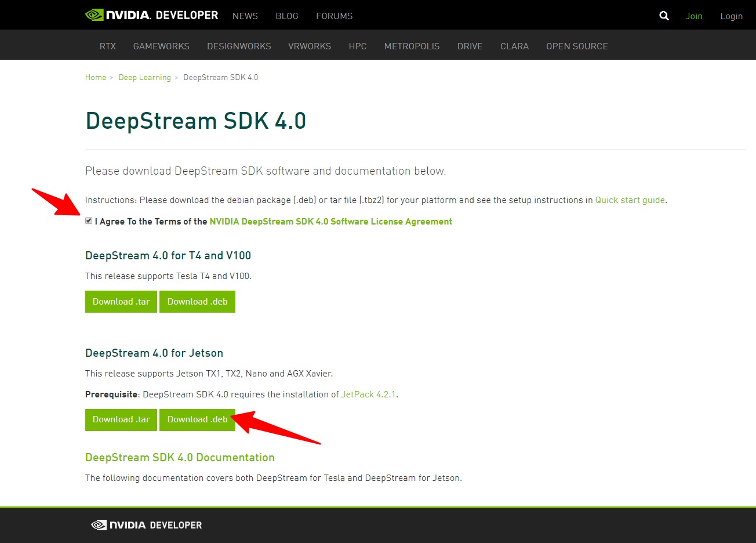This screenshot has width=756, height=543.
Task: Open the CLARA navigation item
Action: [x=515, y=46]
